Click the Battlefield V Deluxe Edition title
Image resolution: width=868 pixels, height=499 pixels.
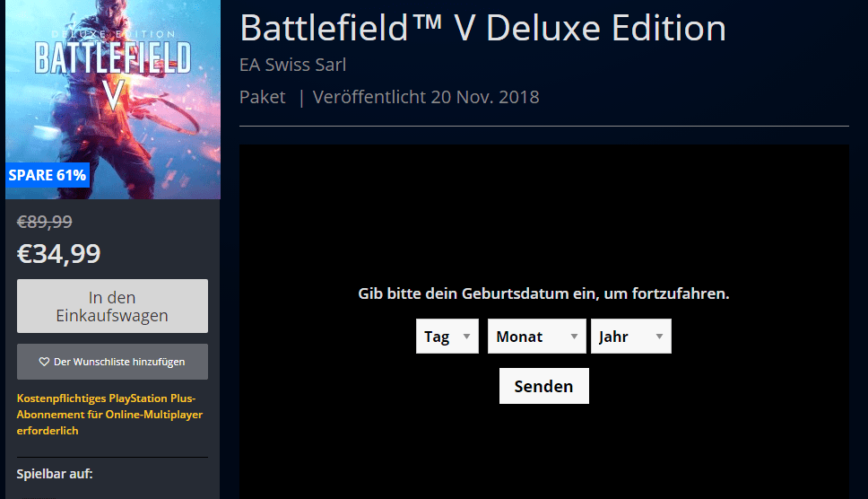point(482,29)
